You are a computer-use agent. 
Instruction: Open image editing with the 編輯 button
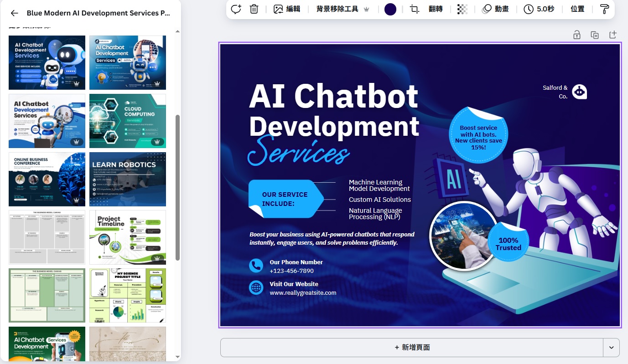287,9
